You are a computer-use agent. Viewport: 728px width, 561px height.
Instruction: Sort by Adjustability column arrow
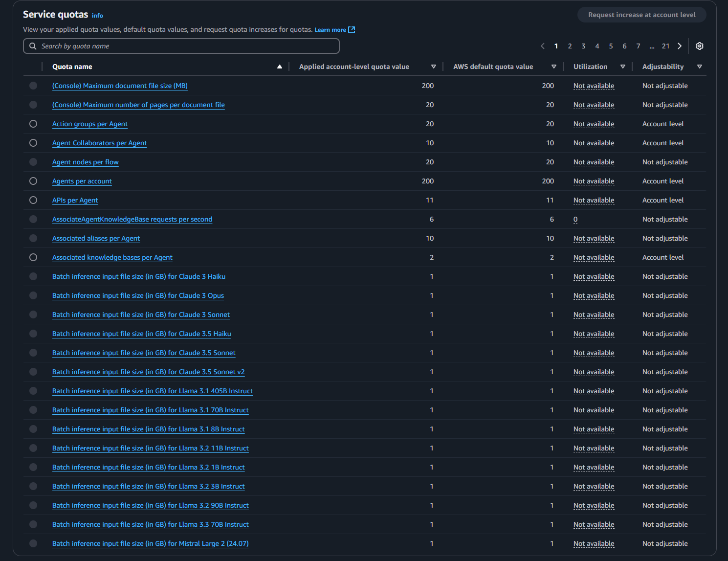tap(700, 67)
